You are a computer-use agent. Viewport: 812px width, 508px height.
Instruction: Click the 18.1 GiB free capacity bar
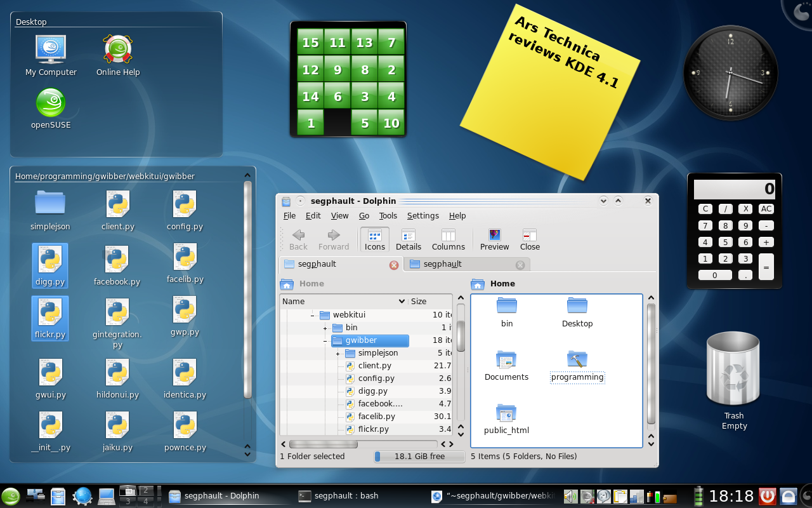(419, 456)
